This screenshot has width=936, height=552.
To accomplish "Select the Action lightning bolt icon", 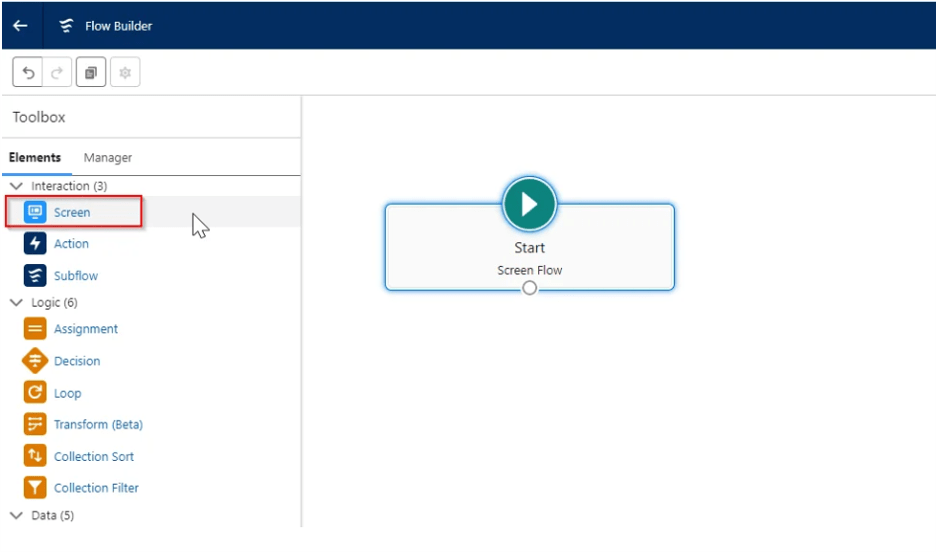I will coord(35,244).
